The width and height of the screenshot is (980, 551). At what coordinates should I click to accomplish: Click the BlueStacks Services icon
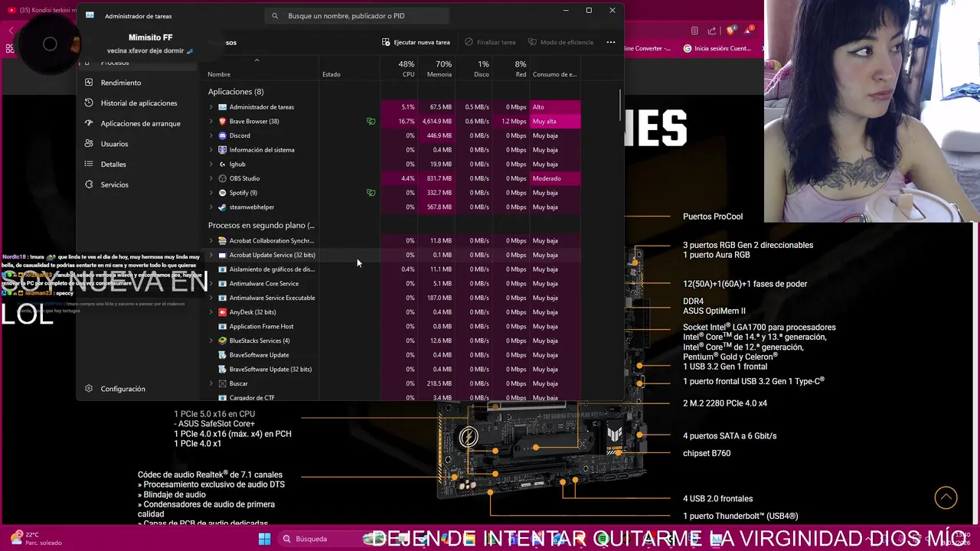pos(223,341)
